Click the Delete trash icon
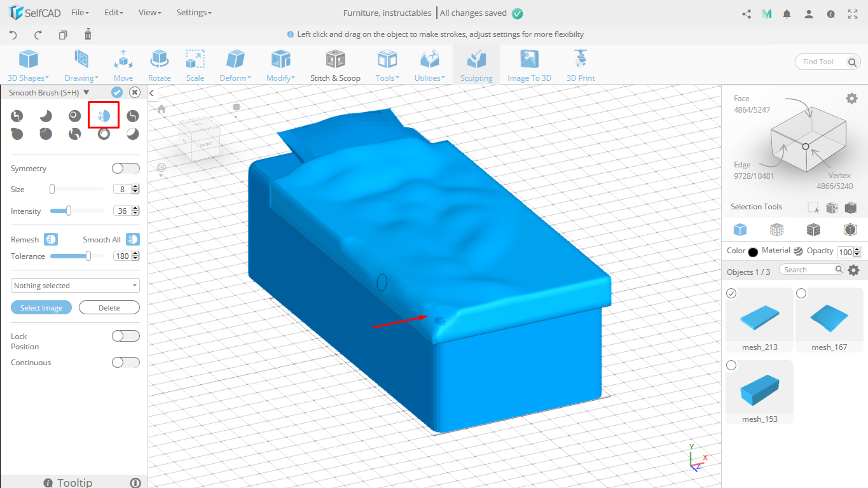The width and height of the screenshot is (868, 488). tap(88, 34)
